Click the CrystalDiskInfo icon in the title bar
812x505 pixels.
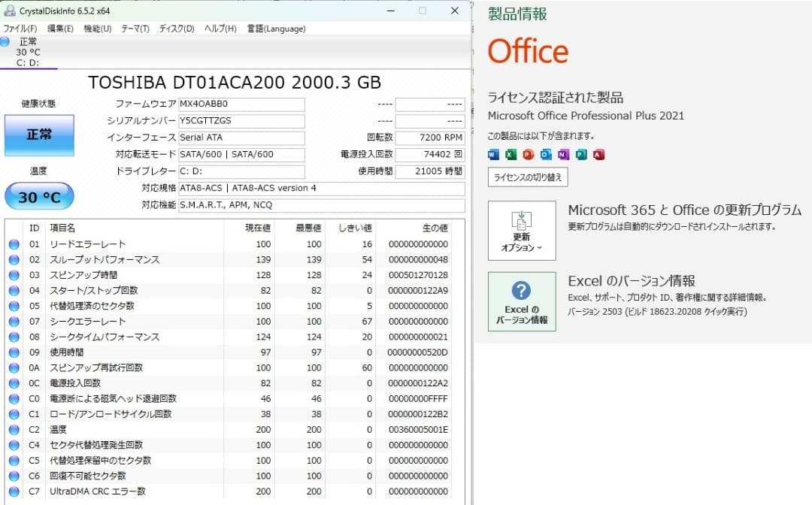click(8, 11)
